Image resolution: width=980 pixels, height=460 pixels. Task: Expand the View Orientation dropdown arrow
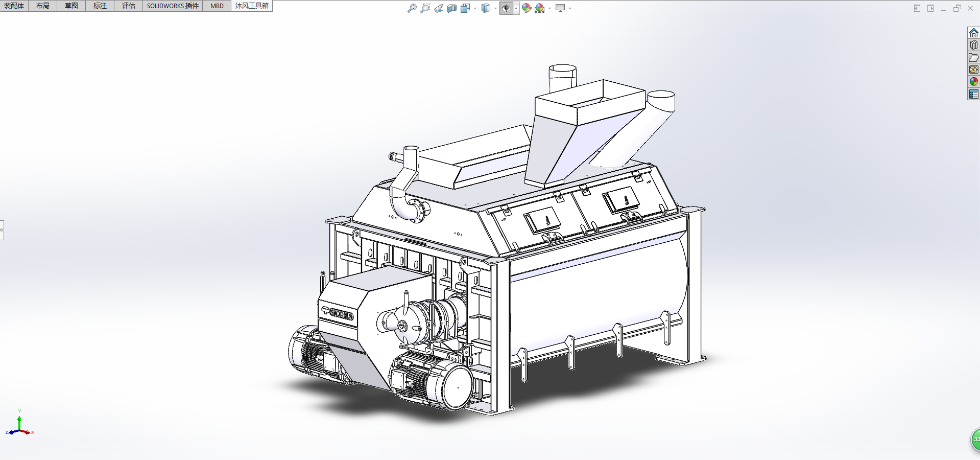[x=475, y=8]
